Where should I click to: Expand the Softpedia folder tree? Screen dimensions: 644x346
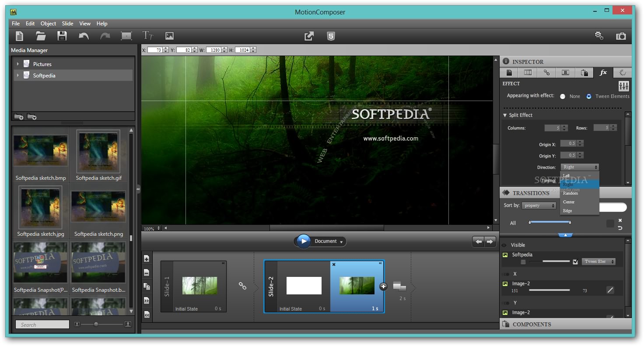pos(18,76)
